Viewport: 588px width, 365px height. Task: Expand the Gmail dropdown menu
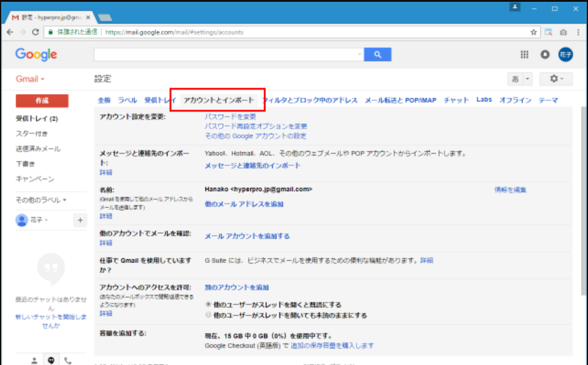(x=30, y=79)
